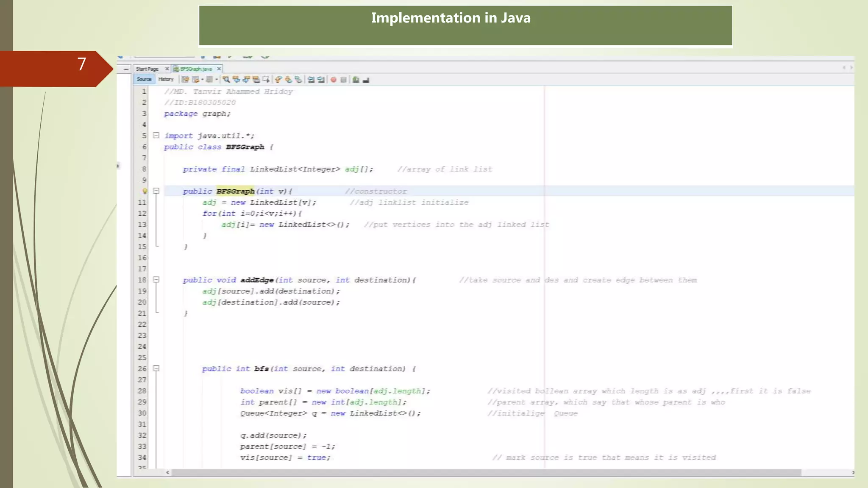
Task: Toggle Rectangular Selection icon
Action: (266, 79)
